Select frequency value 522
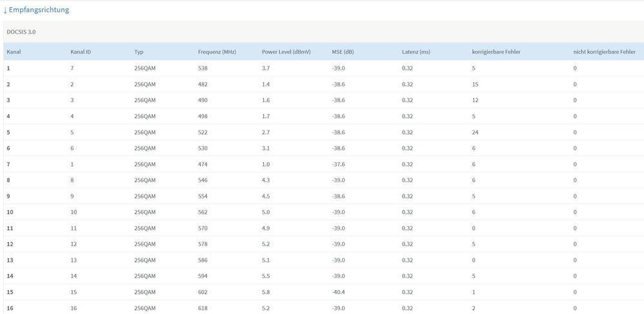This screenshot has height=314, width=644. tap(203, 132)
